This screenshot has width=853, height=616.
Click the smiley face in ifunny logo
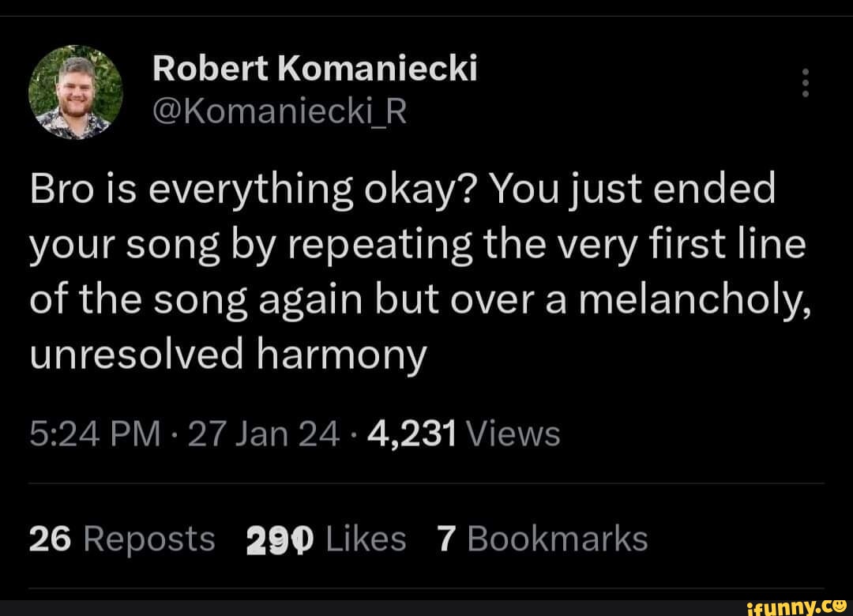tap(840, 603)
